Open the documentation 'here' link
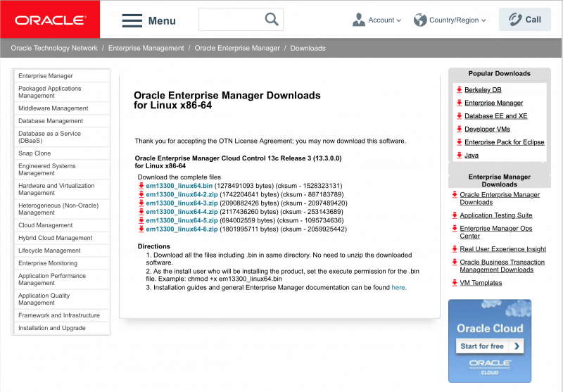 (398, 287)
